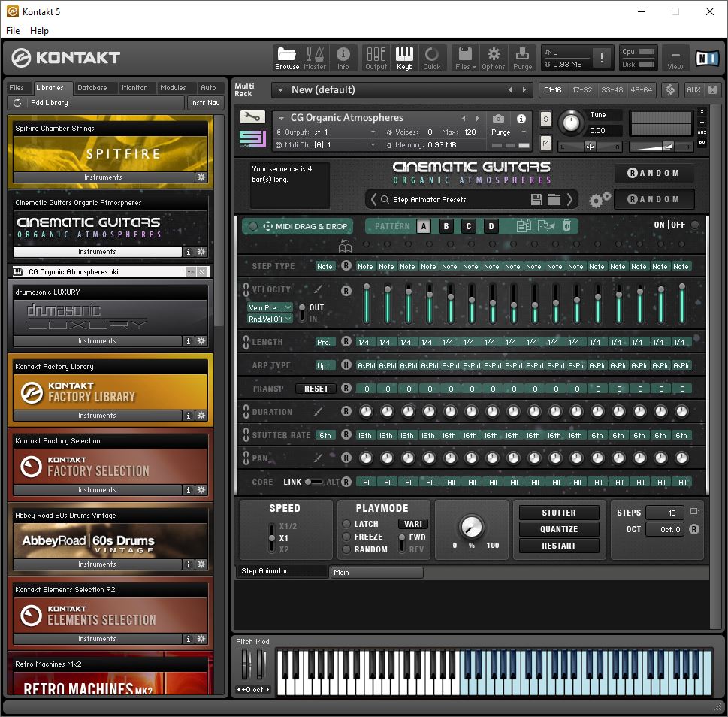Click the Native Instruments NI logo
Screen dimensions: 728x717
pyautogui.click(x=707, y=58)
